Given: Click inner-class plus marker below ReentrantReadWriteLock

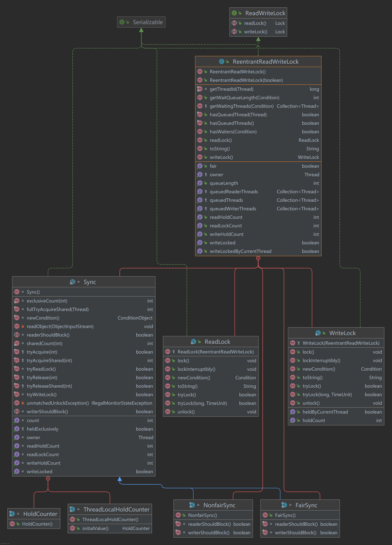Looking at the screenshot, I should click(258, 258).
